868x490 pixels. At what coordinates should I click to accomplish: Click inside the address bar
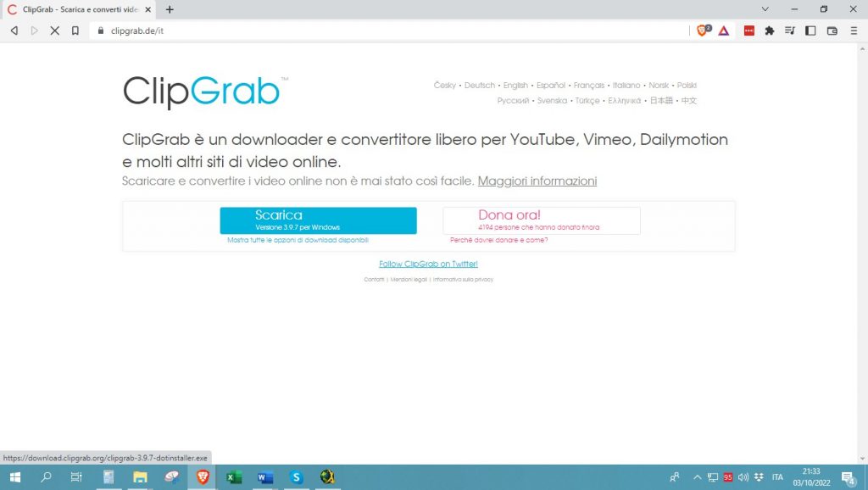click(254, 31)
